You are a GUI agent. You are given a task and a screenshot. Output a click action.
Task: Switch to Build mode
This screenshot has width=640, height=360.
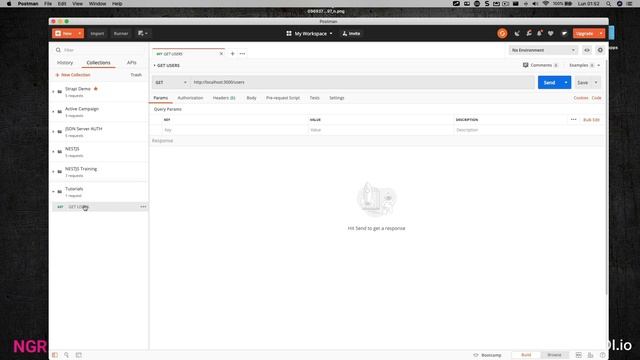coord(526,355)
